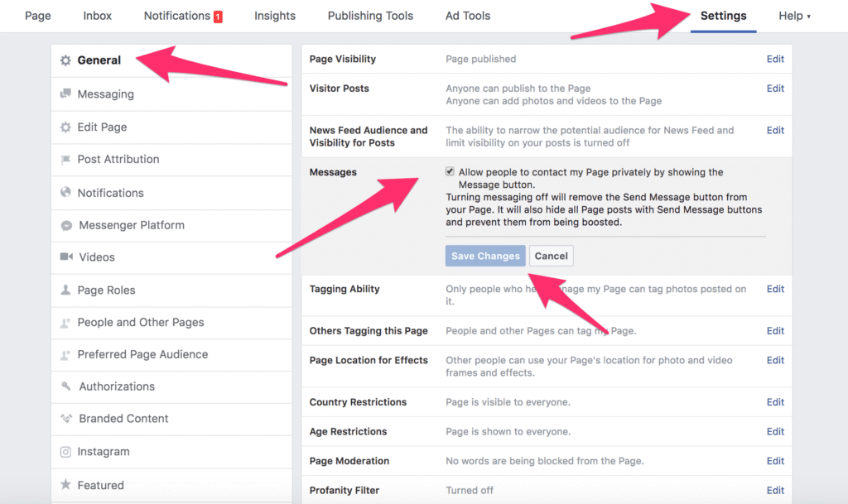Uncheck the allow private Page messages checkbox
Image resolution: width=848 pixels, height=504 pixels.
(450, 171)
